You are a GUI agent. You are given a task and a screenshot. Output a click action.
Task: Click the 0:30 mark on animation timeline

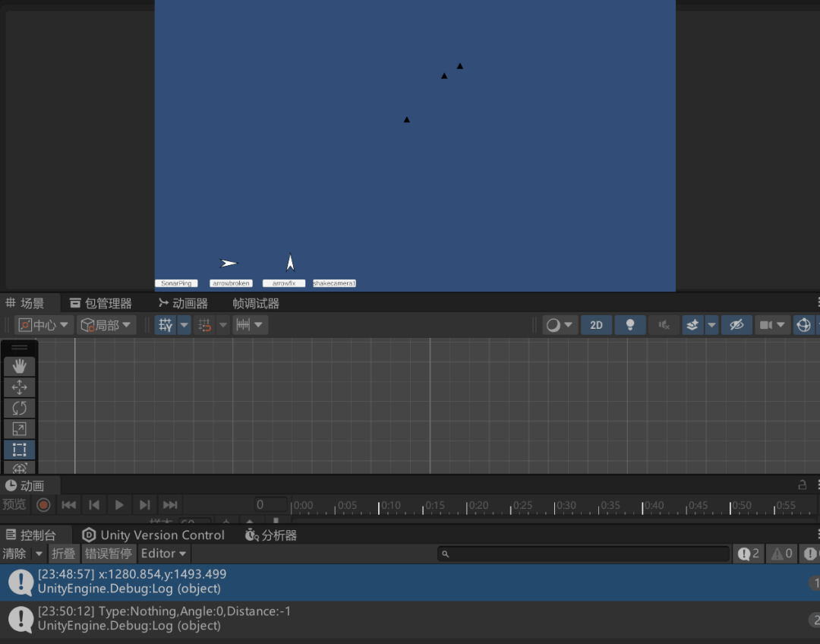(566, 505)
